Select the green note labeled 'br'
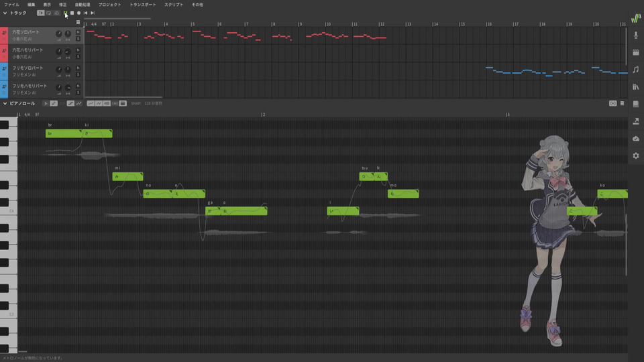The image size is (644, 362). (x=64, y=133)
